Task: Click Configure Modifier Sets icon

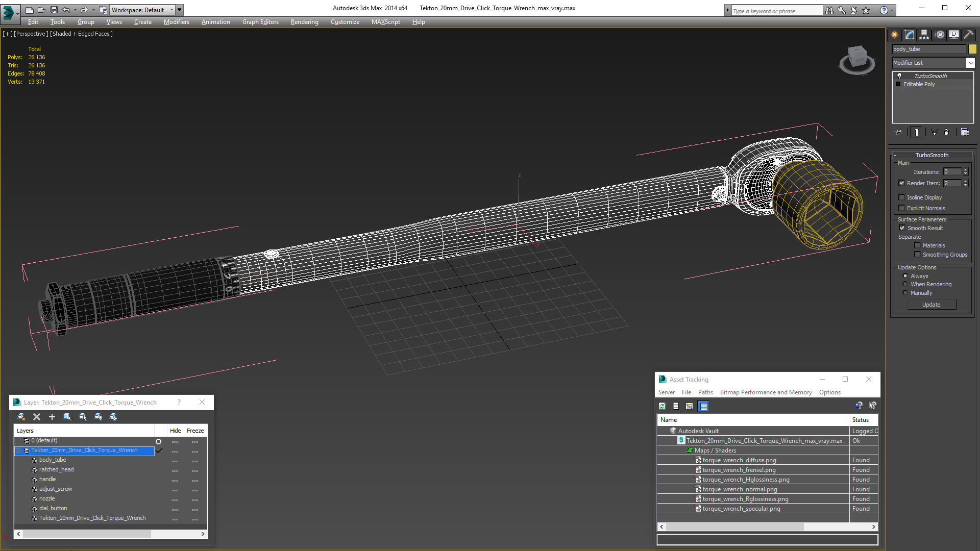Action: (965, 132)
